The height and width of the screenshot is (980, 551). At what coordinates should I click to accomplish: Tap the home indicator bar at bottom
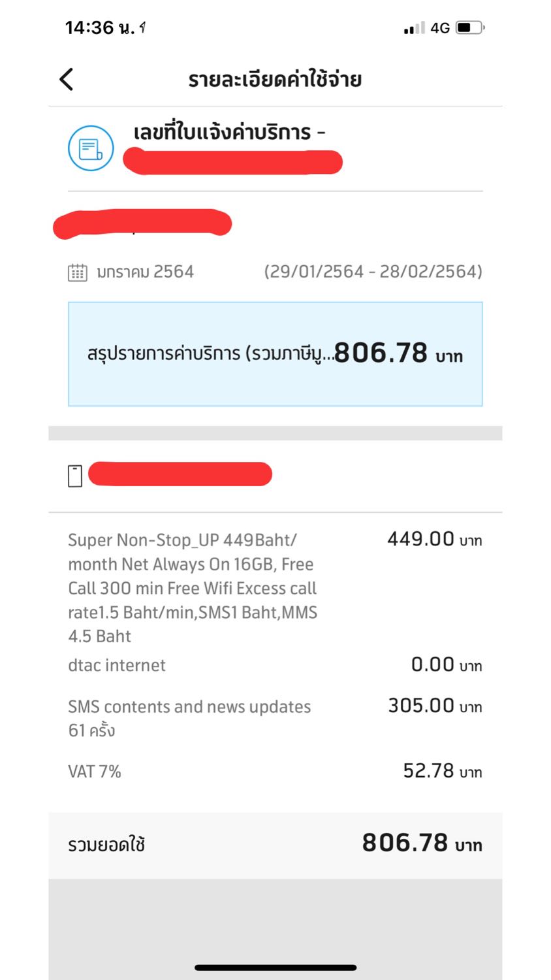(275, 968)
